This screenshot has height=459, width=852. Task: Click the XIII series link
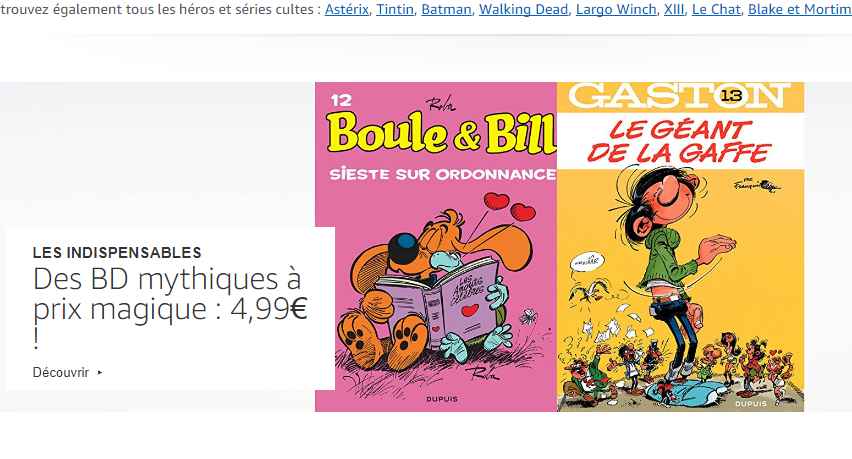pyautogui.click(x=674, y=9)
